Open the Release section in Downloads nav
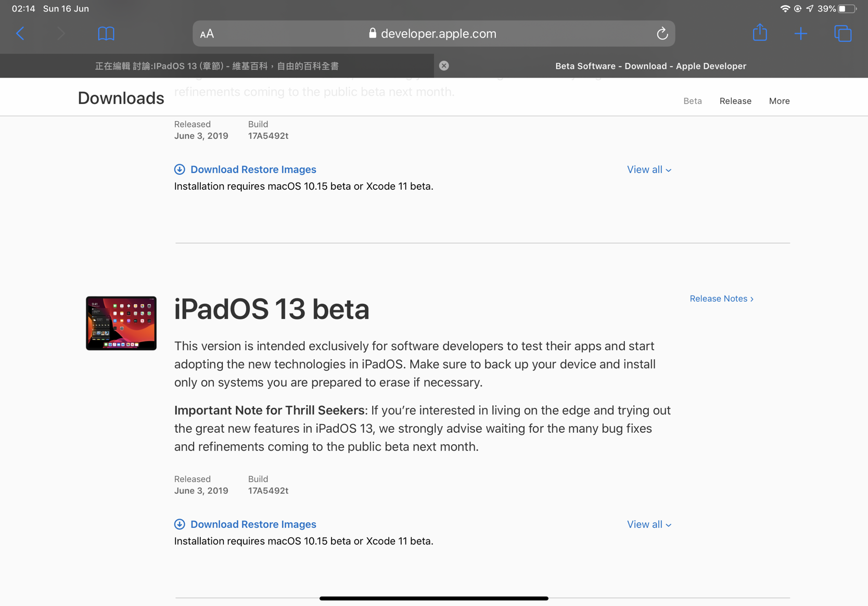This screenshot has width=868, height=606. (x=735, y=101)
